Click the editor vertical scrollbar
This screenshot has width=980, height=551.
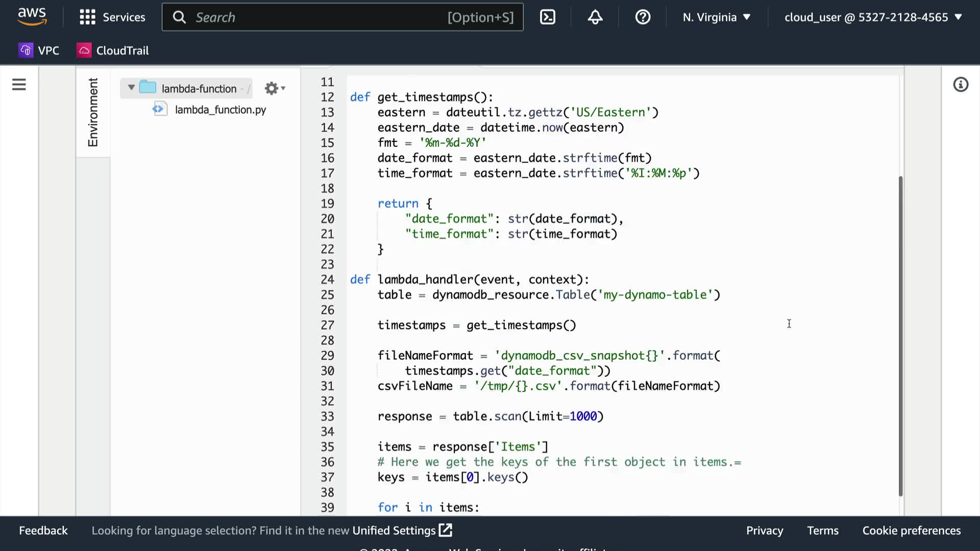(x=900, y=336)
